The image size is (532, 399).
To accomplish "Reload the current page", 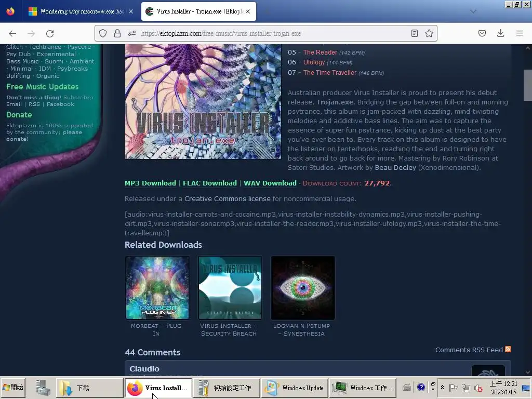I will pyautogui.click(x=50, y=33).
